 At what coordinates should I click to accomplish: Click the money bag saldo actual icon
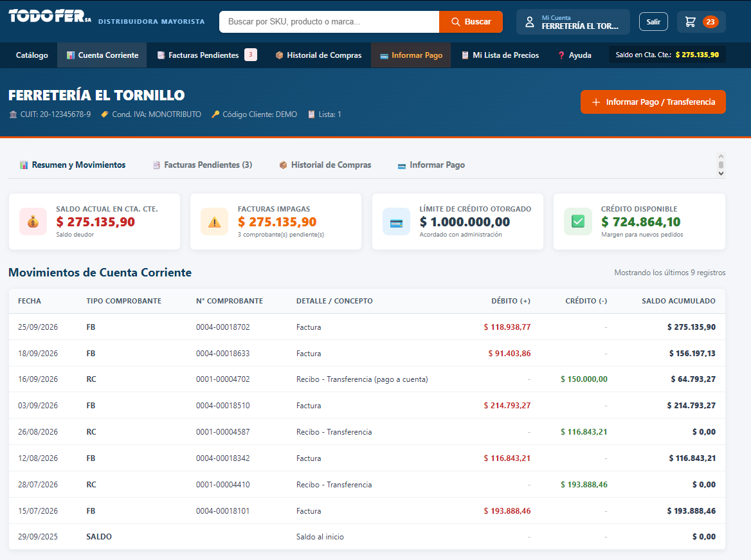tap(33, 222)
